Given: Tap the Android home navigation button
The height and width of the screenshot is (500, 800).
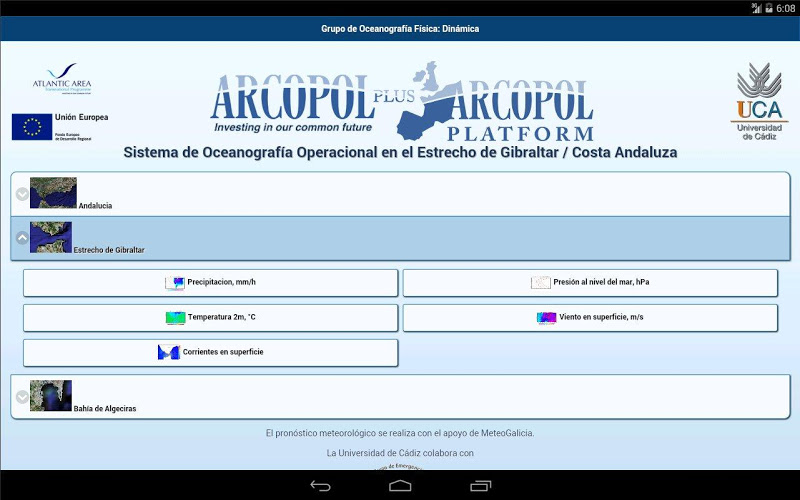Looking at the screenshot, I should point(400,486).
